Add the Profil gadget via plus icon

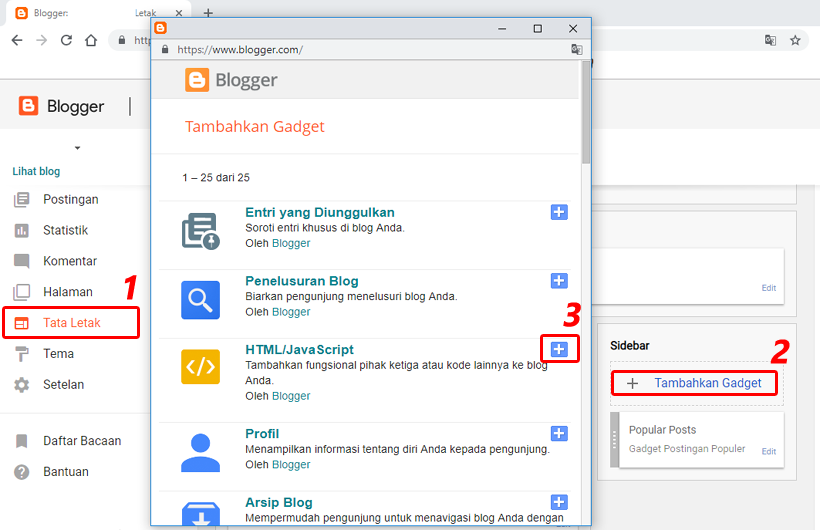click(559, 433)
